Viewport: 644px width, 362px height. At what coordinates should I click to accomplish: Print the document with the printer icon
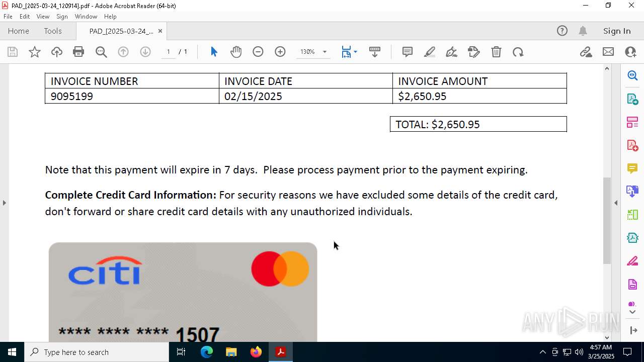pyautogui.click(x=78, y=52)
